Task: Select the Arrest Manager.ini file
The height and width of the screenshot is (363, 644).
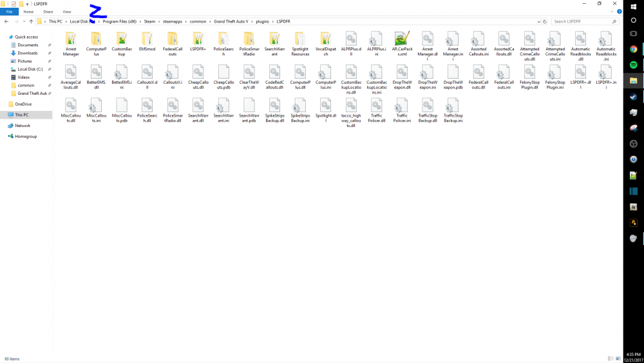Action: (x=453, y=46)
